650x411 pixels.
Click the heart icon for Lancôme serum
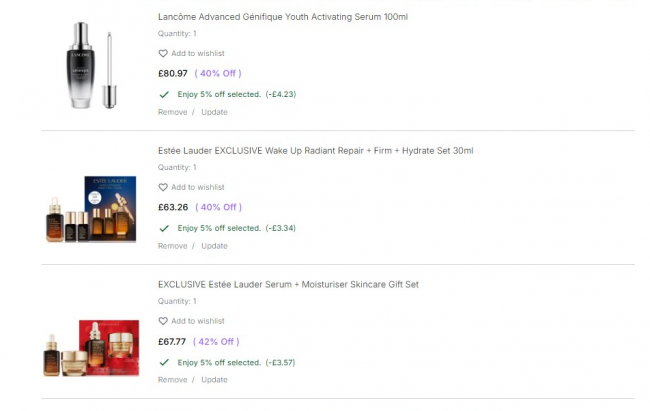point(163,53)
